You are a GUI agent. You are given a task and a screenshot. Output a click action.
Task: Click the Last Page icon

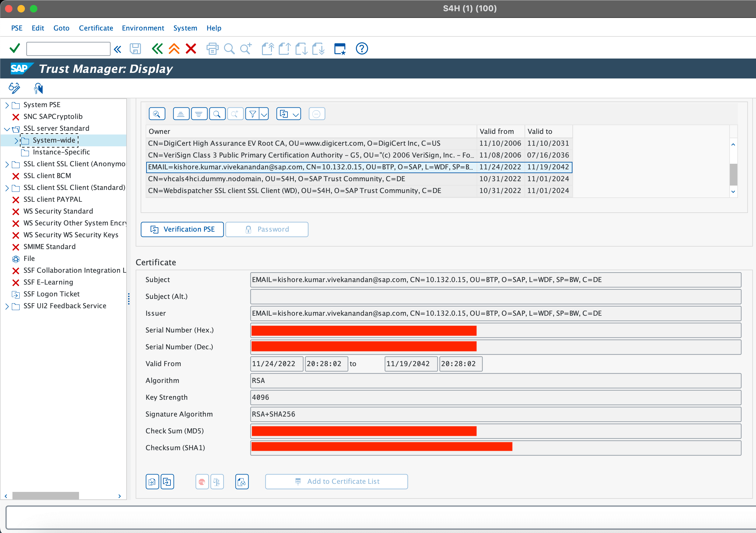coord(318,49)
